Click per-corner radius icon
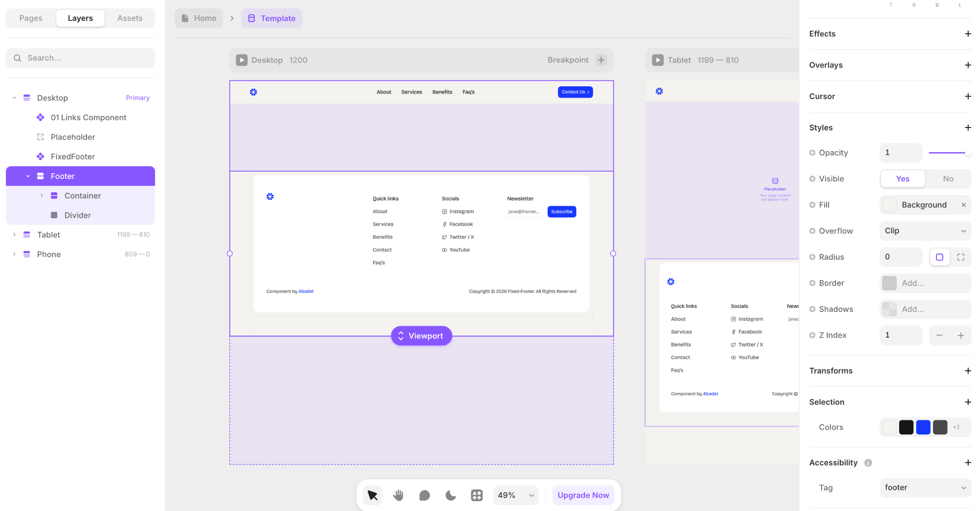This screenshot has height=511, width=980. click(x=960, y=257)
